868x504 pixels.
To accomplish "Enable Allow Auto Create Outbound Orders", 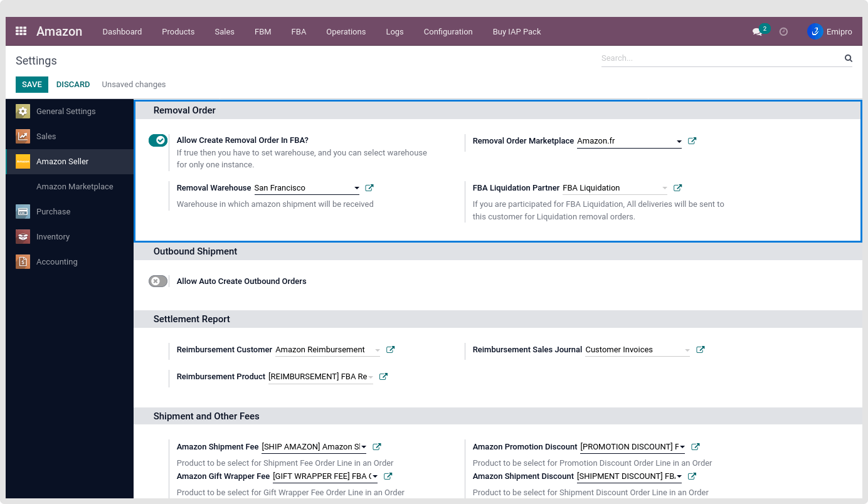I will tap(158, 281).
